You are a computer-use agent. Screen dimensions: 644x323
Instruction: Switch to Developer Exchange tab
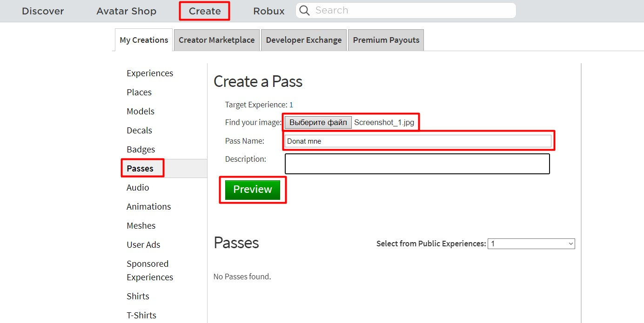[x=303, y=40]
